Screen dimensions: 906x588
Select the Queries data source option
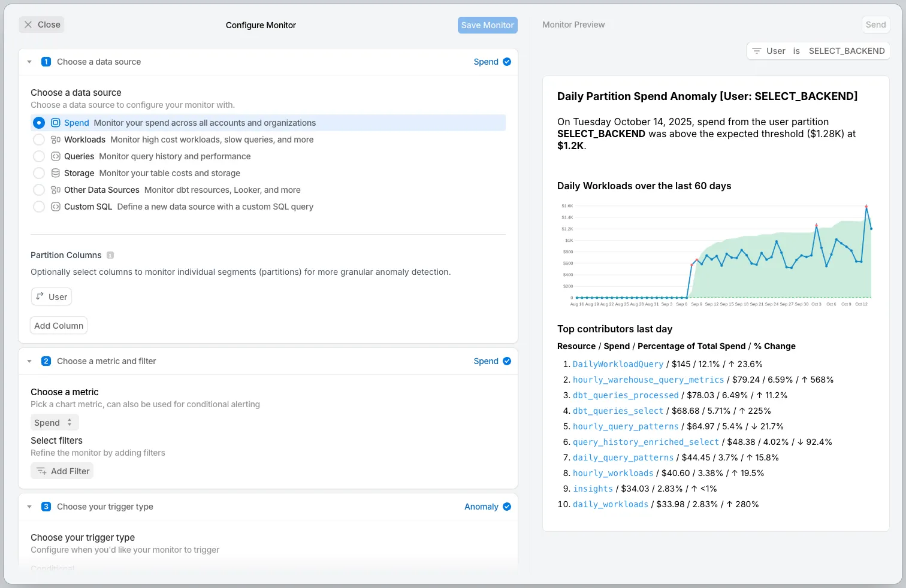tap(39, 156)
